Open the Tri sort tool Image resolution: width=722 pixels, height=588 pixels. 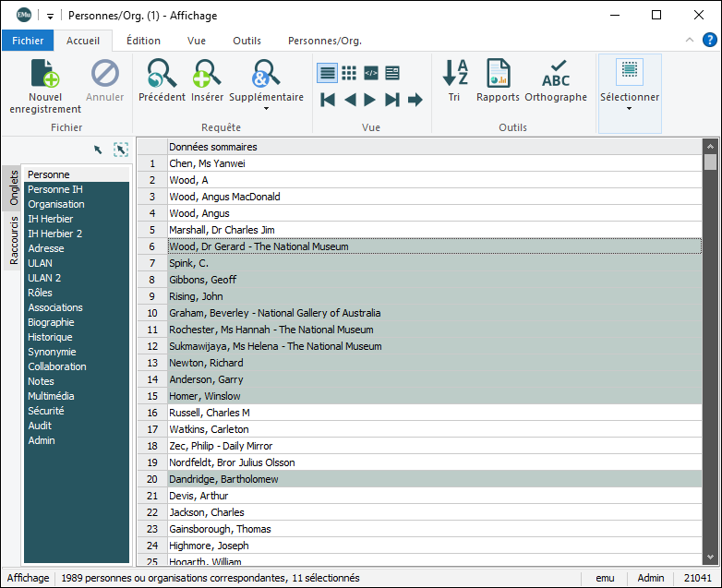(454, 74)
